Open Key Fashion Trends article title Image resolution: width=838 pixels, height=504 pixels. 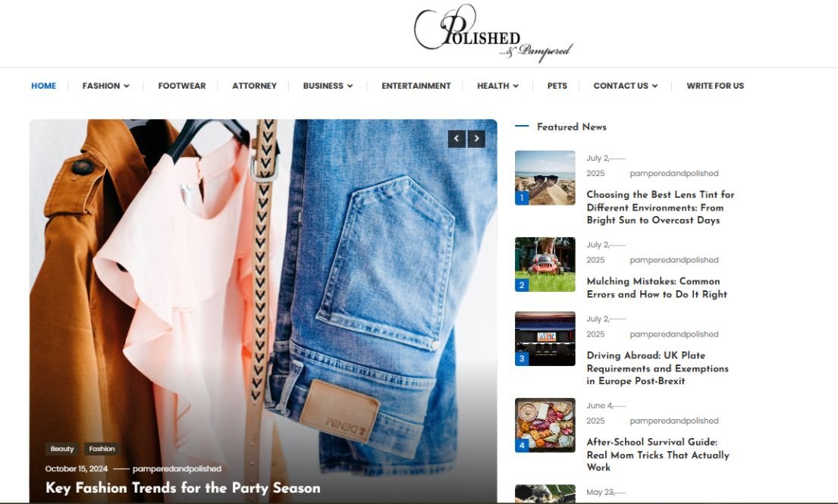183,488
